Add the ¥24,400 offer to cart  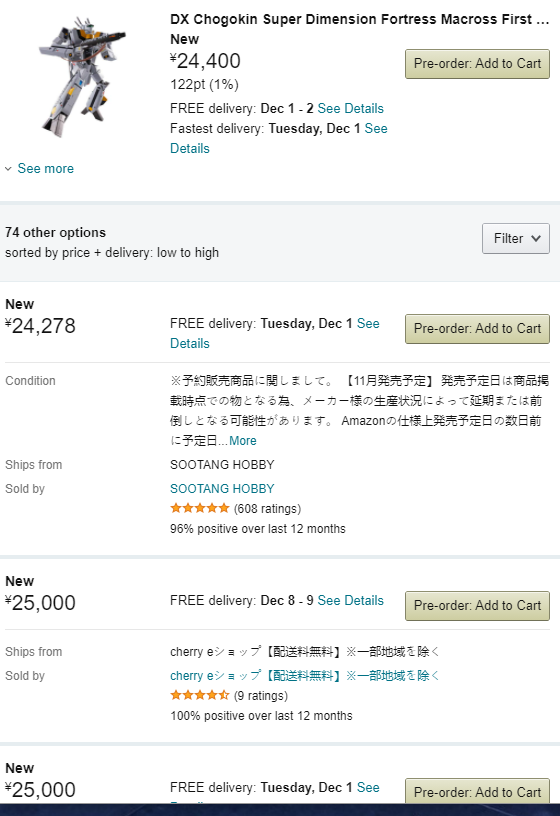pos(477,64)
